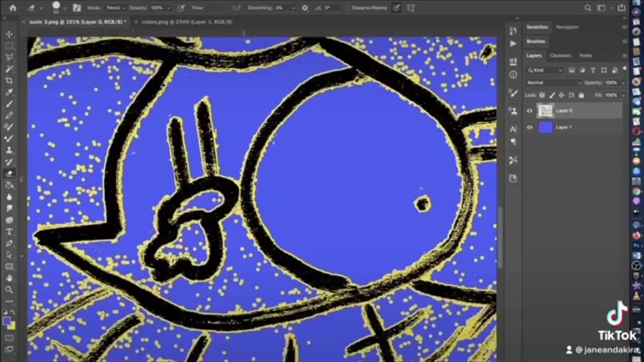Open the Swatches panel tab
This screenshot has width=644, height=362.
click(x=537, y=27)
